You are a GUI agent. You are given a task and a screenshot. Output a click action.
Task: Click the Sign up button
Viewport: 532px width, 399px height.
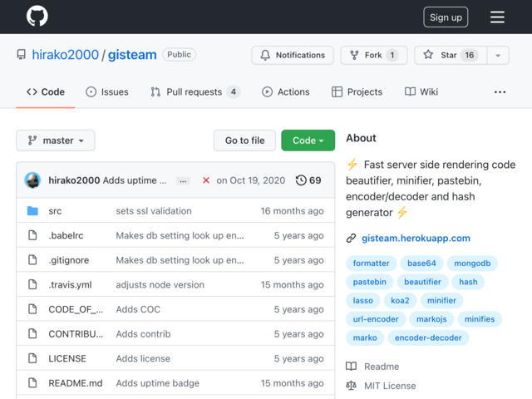[x=446, y=17]
